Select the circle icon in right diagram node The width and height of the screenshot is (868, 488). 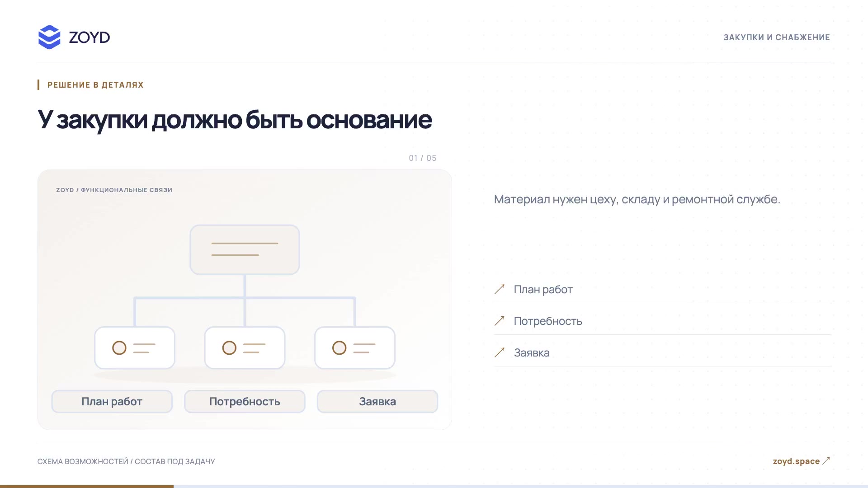[340, 348]
